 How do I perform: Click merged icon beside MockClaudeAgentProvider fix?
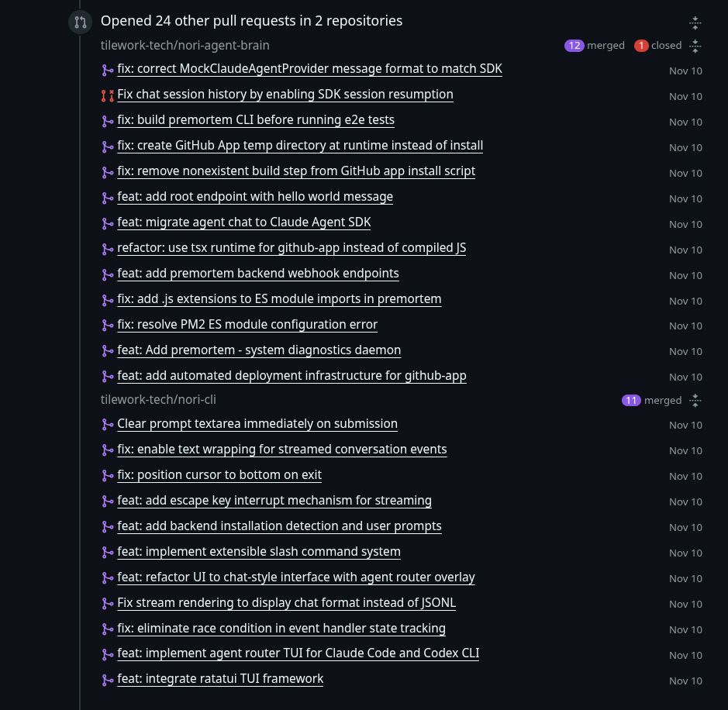coord(108,71)
